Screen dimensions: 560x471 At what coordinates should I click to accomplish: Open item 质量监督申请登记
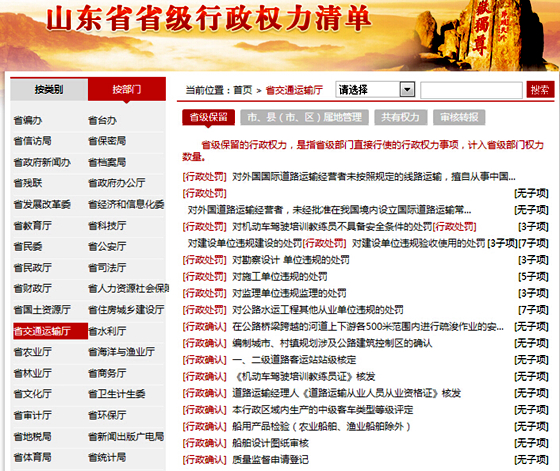pyautogui.click(x=270, y=460)
